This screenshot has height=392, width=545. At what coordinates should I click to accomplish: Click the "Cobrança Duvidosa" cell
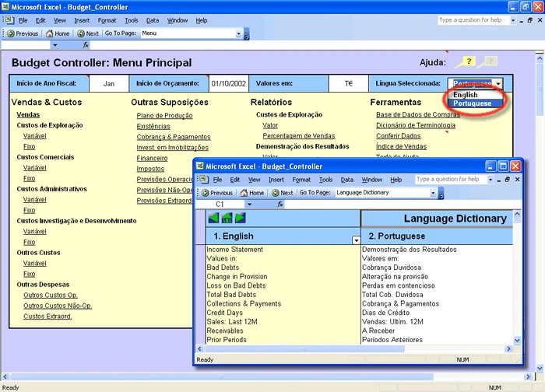click(x=437, y=268)
